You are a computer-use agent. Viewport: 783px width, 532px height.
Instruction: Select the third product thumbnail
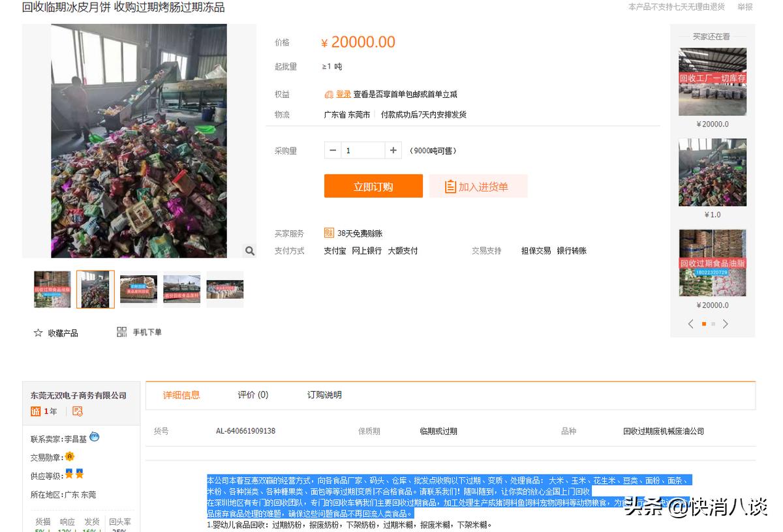click(x=138, y=289)
